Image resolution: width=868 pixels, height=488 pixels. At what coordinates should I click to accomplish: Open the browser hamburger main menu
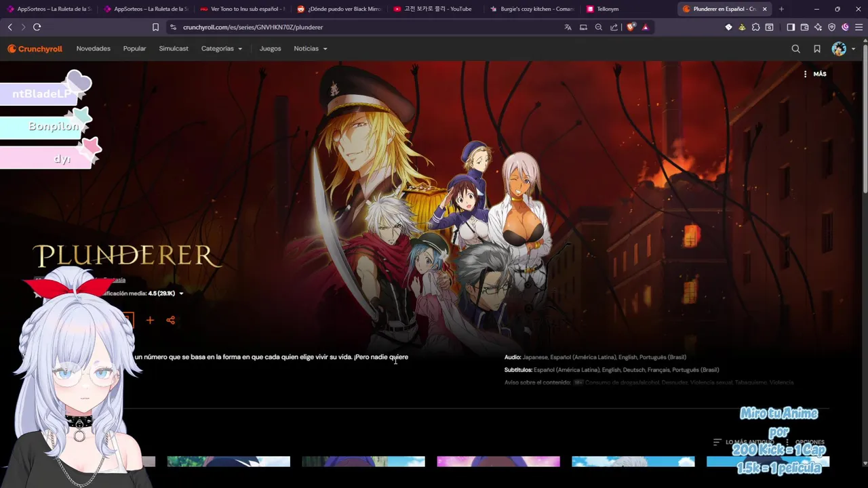[x=859, y=27]
